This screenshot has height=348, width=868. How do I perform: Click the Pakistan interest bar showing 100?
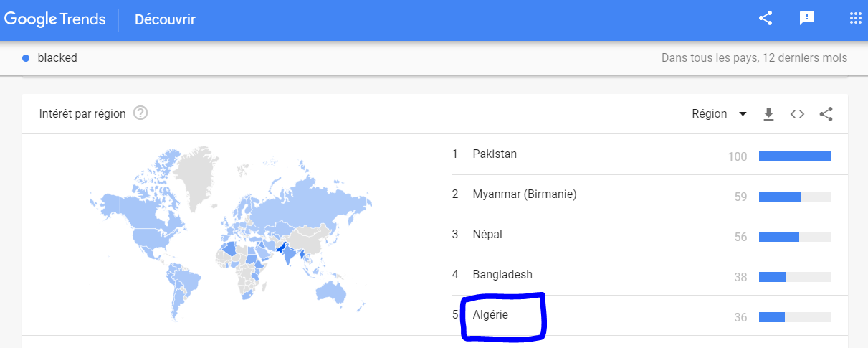[794, 156]
